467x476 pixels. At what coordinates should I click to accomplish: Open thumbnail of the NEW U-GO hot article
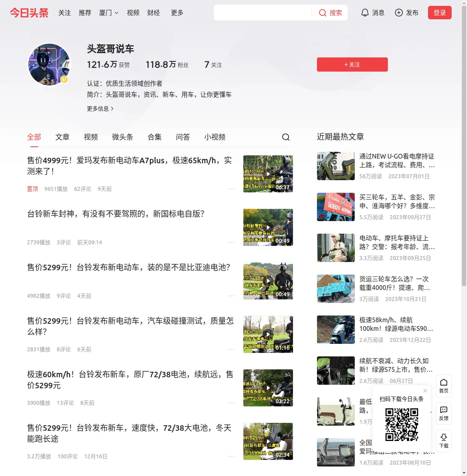click(x=336, y=166)
